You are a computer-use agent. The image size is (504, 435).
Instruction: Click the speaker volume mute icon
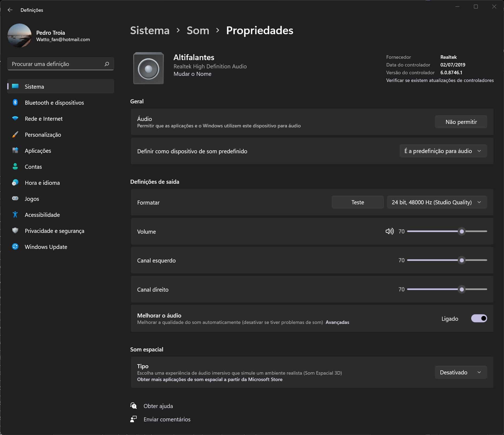point(389,231)
